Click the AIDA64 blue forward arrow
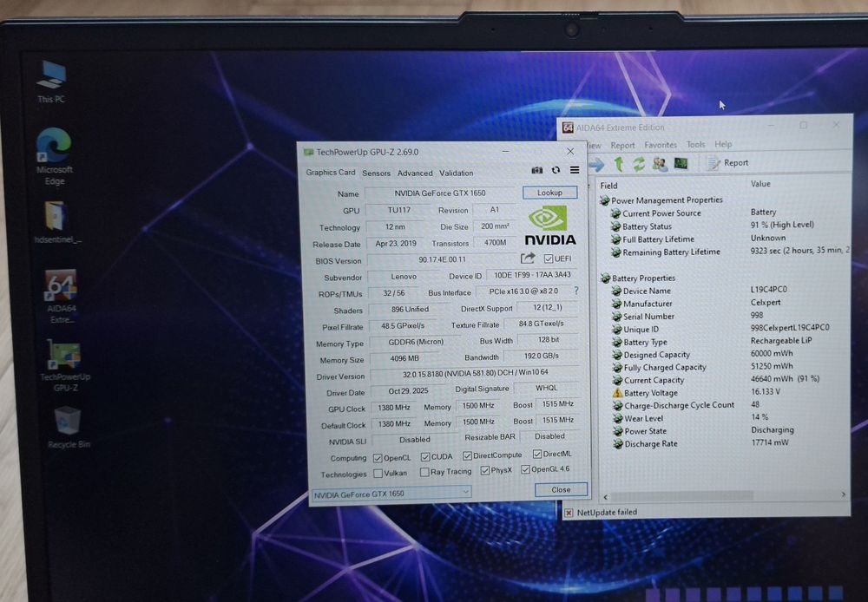 click(596, 164)
